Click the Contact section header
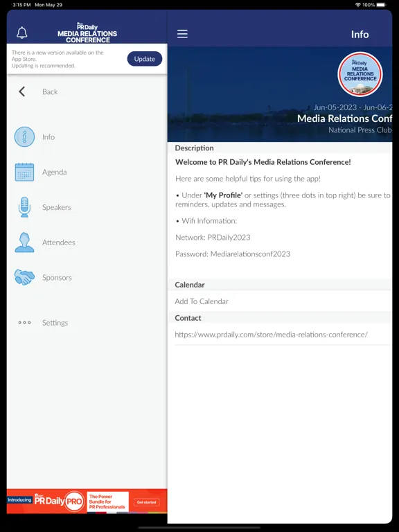The width and height of the screenshot is (399, 532). pyautogui.click(x=188, y=318)
